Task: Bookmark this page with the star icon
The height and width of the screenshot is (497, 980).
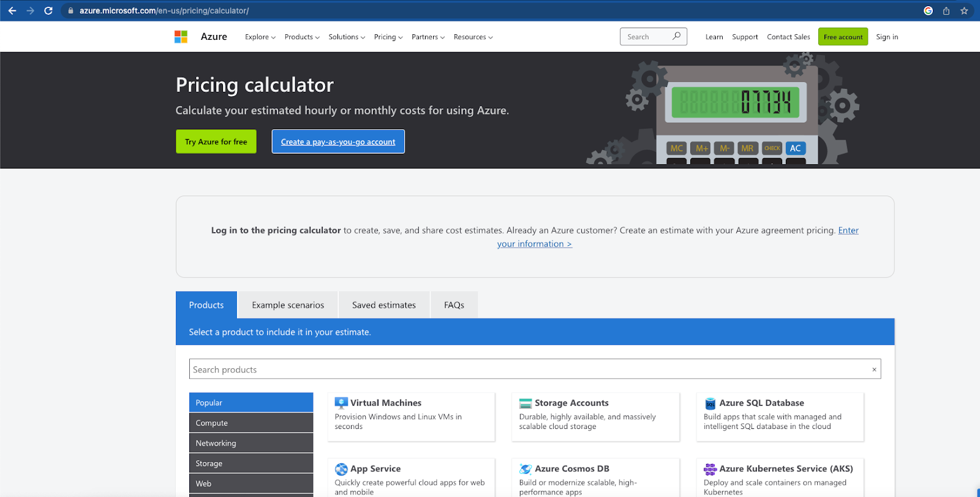Action: pyautogui.click(x=964, y=10)
